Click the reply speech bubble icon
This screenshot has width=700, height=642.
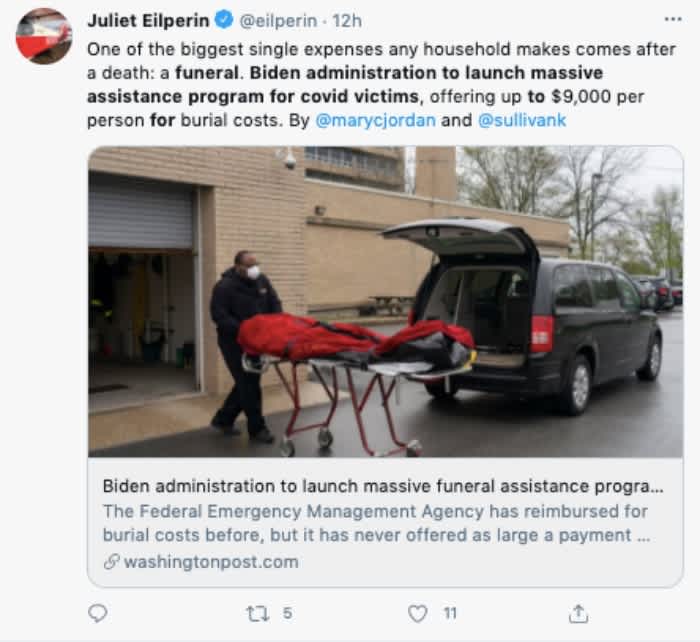97,613
